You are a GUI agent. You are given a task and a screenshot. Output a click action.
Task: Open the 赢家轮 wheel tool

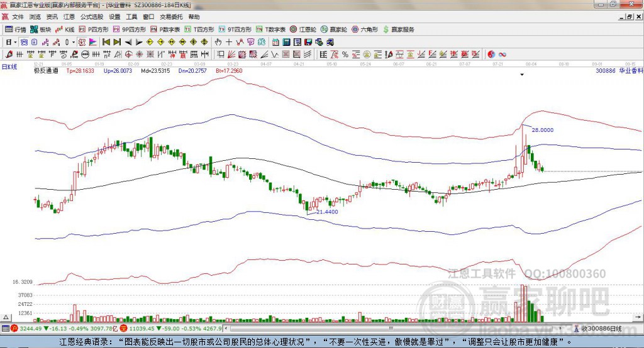pos(334,30)
